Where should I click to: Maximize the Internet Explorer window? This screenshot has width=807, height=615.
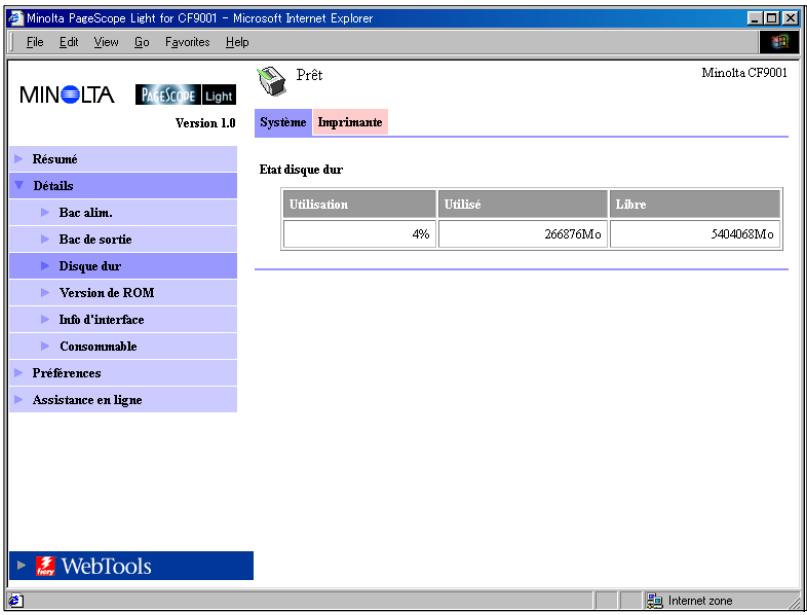pyautogui.click(x=771, y=19)
